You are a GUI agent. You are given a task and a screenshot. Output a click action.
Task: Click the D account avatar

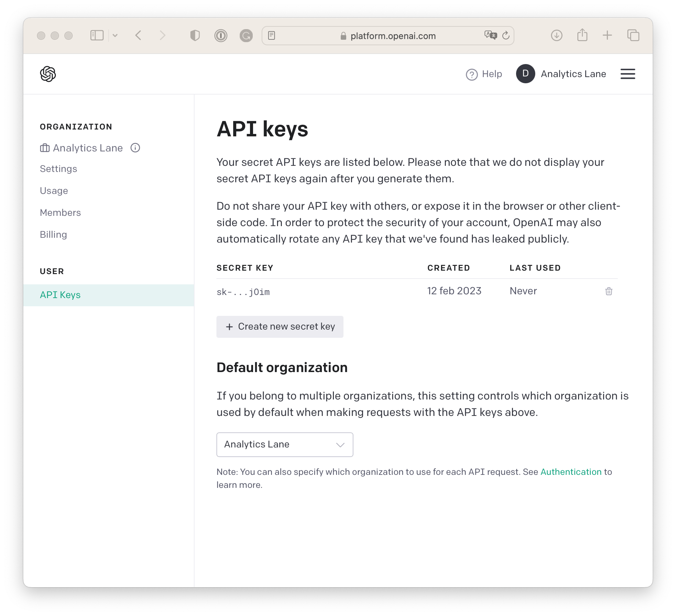[525, 74]
